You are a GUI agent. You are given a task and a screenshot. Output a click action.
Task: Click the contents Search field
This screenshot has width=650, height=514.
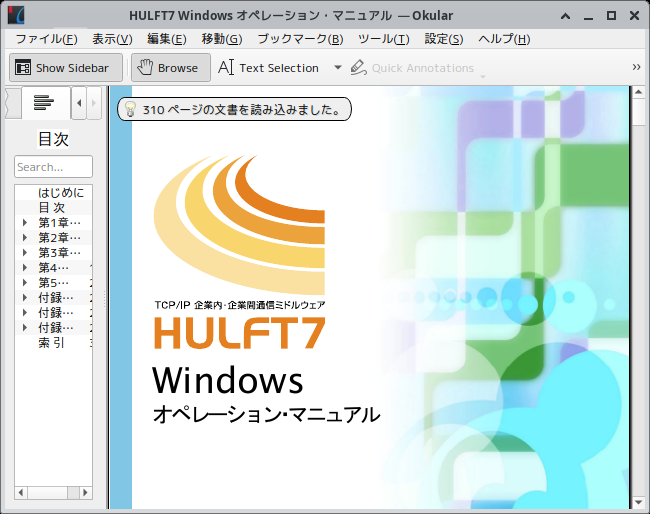(53, 167)
